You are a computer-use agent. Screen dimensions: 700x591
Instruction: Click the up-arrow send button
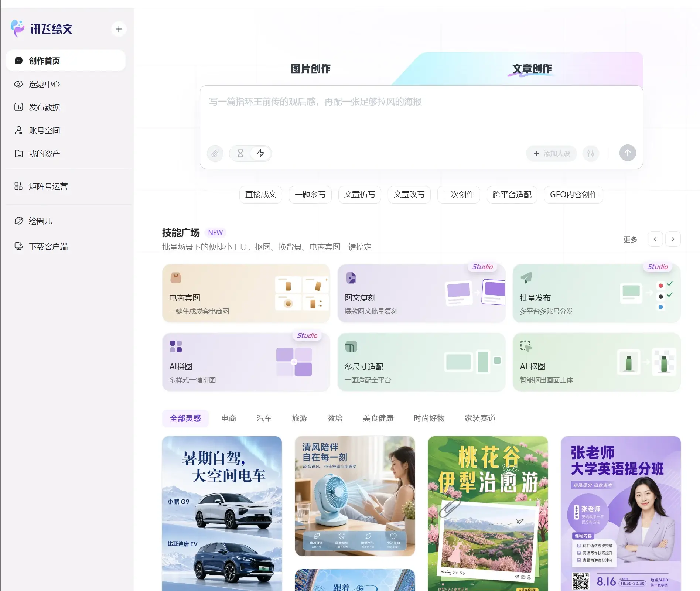(x=628, y=153)
